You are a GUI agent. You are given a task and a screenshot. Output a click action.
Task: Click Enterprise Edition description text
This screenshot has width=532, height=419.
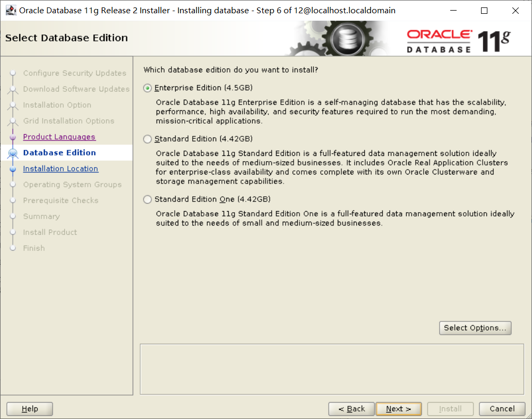click(x=331, y=112)
